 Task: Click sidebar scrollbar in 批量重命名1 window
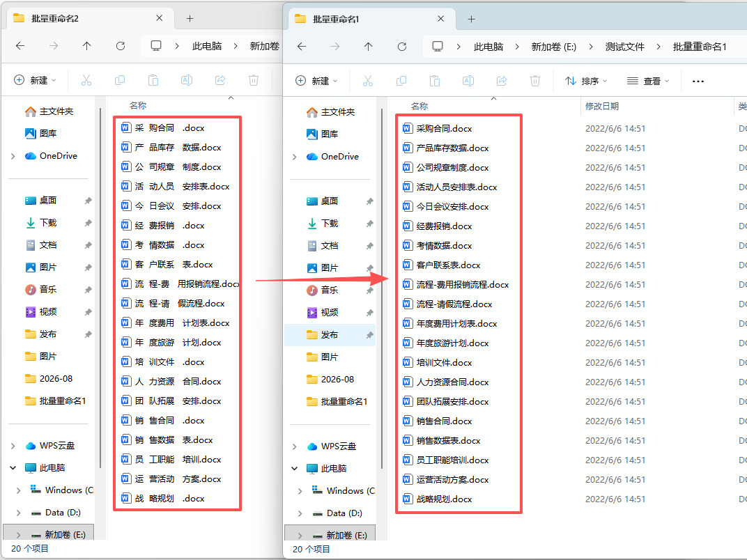pyautogui.click(x=382, y=288)
